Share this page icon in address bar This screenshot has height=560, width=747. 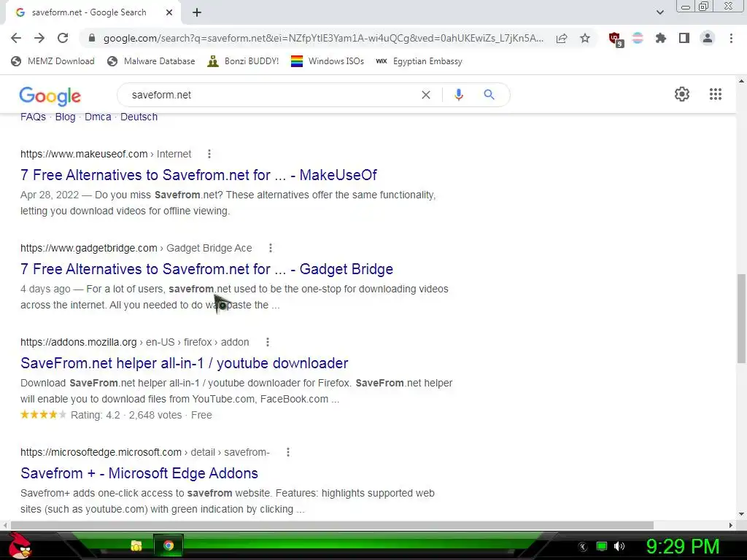562,38
